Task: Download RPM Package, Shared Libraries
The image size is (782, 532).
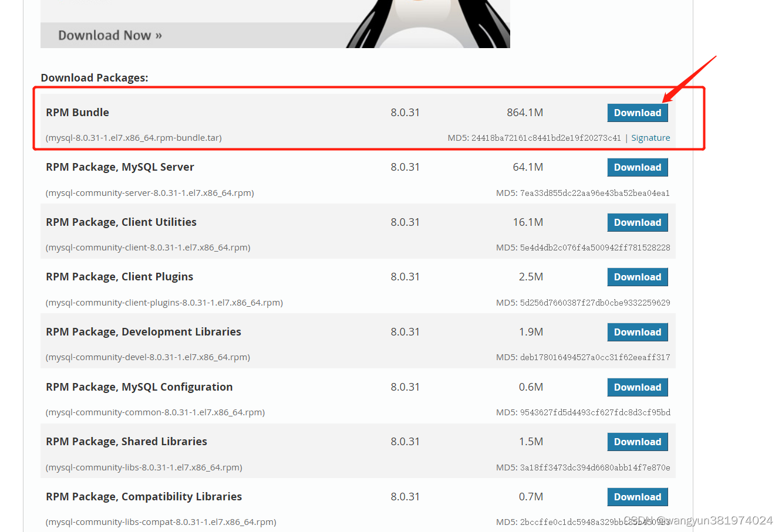Action: click(x=638, y=442)
